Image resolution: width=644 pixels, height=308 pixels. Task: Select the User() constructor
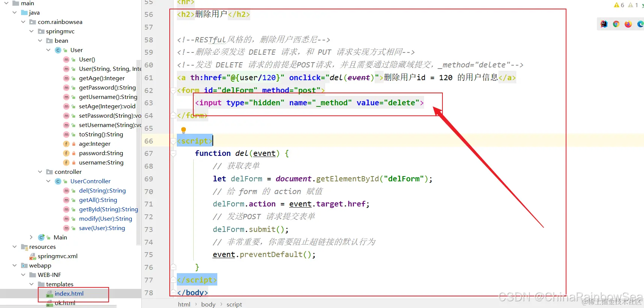87,59
